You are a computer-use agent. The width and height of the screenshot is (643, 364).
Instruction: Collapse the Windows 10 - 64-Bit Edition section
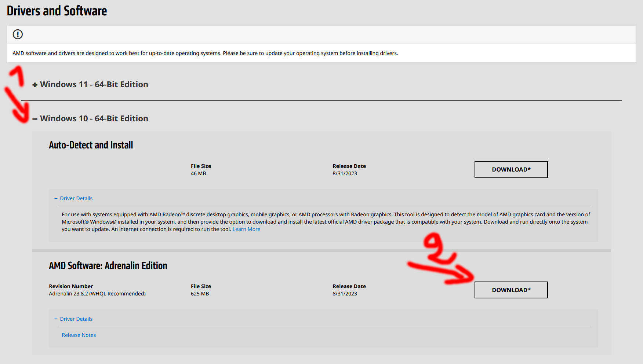pyautogui.click(x=94, y=118)
